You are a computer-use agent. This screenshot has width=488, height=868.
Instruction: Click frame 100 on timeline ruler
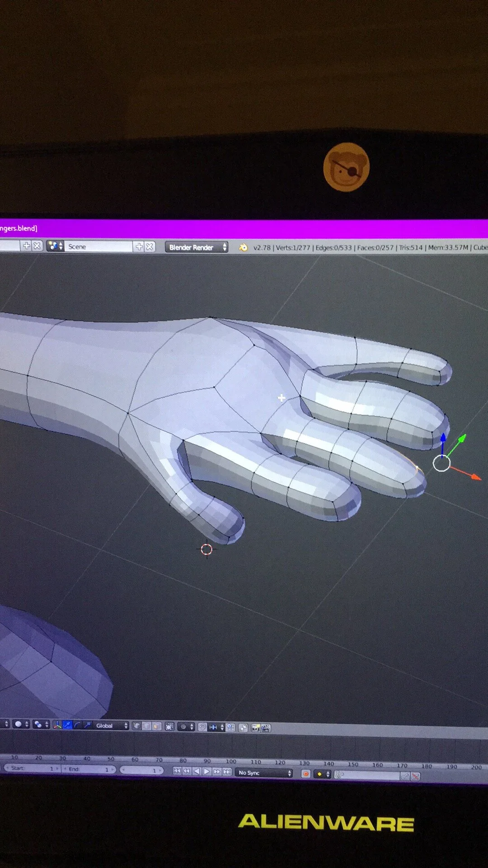(231, 761)
